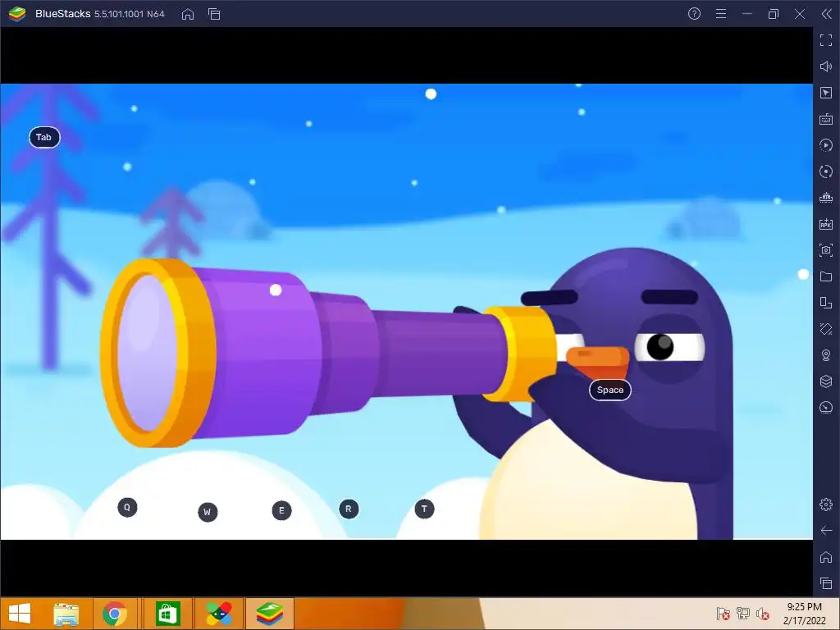Click the Q key overlay
This screenshot has height=630, width=840.
(127, 507)
